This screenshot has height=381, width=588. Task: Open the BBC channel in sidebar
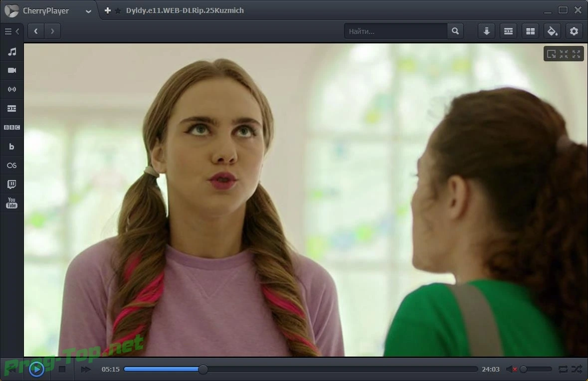12,128
